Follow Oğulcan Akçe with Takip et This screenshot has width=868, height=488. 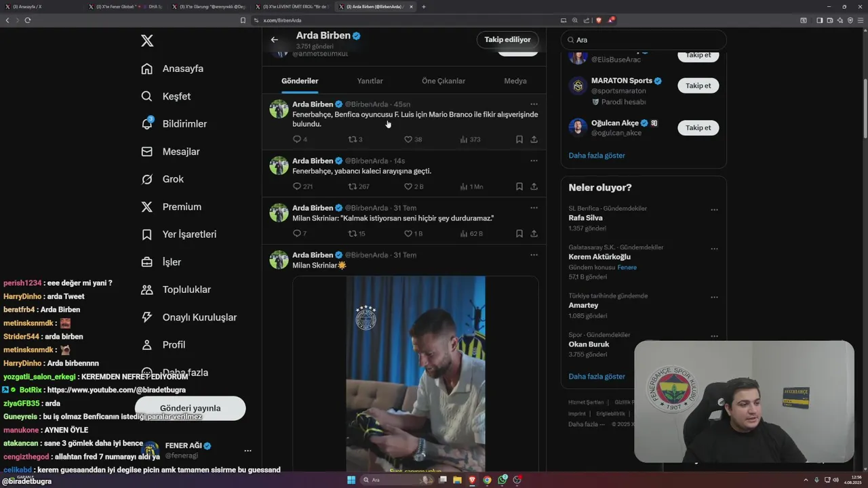pyautogui.click(x=698, y=127)
